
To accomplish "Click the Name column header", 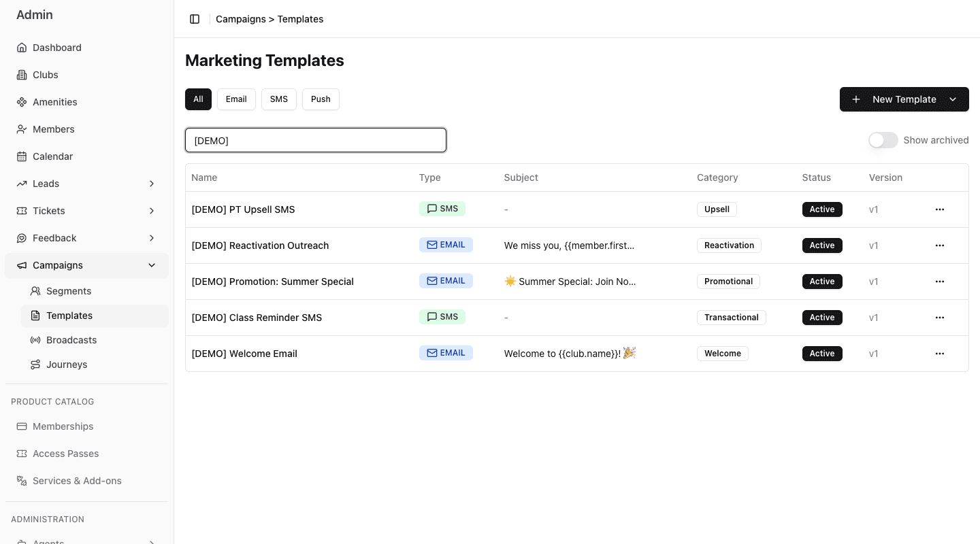I will 204,177.
